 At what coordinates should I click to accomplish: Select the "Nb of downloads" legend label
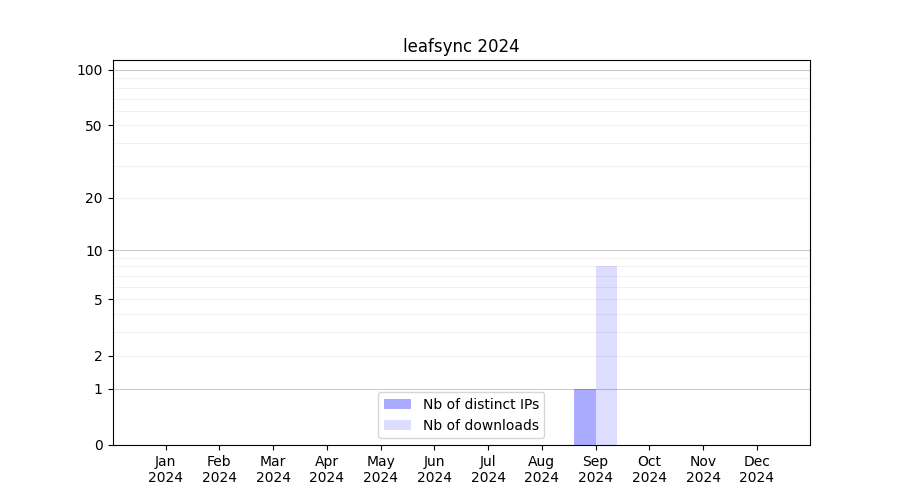(480, 425)
